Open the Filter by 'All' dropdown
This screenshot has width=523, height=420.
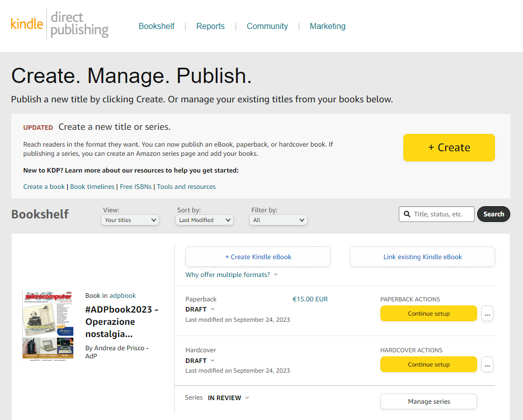click(278, 220)
